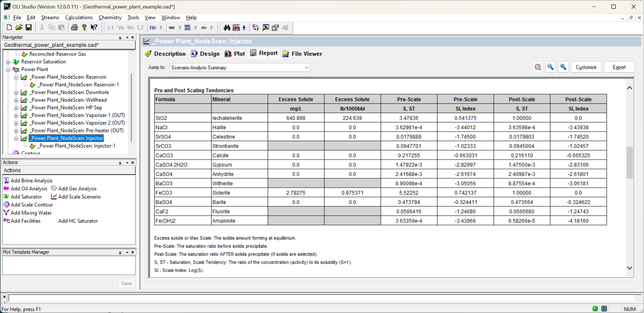Click the report scroll down arrow
This screenshot has height=313, width=644.
(x=630, y=268)
